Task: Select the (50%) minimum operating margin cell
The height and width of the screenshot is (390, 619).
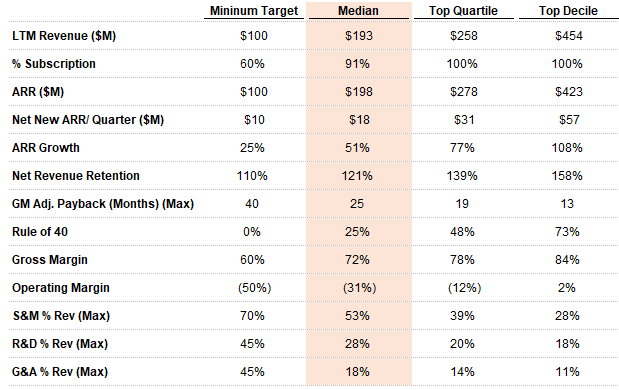Action: (254, 288)
